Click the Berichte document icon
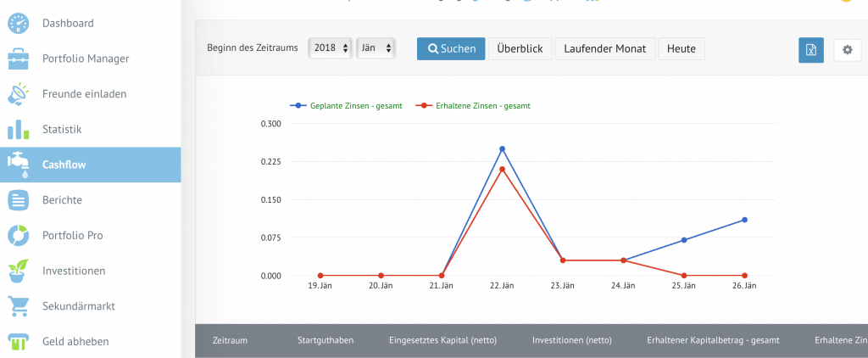This screenshot has width=868, height=358. 19,200
